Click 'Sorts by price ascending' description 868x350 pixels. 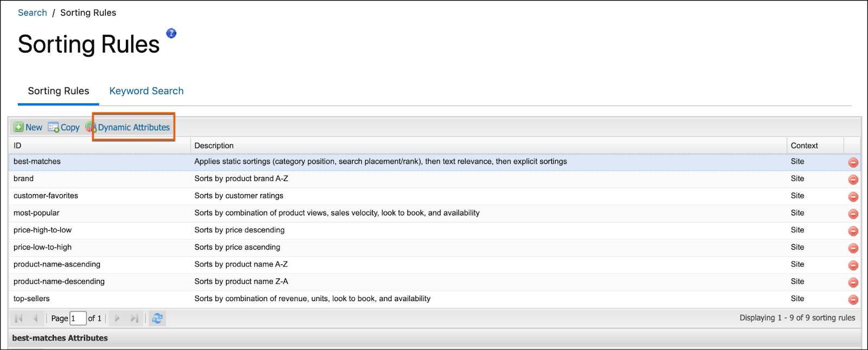(x=237, y=247)
